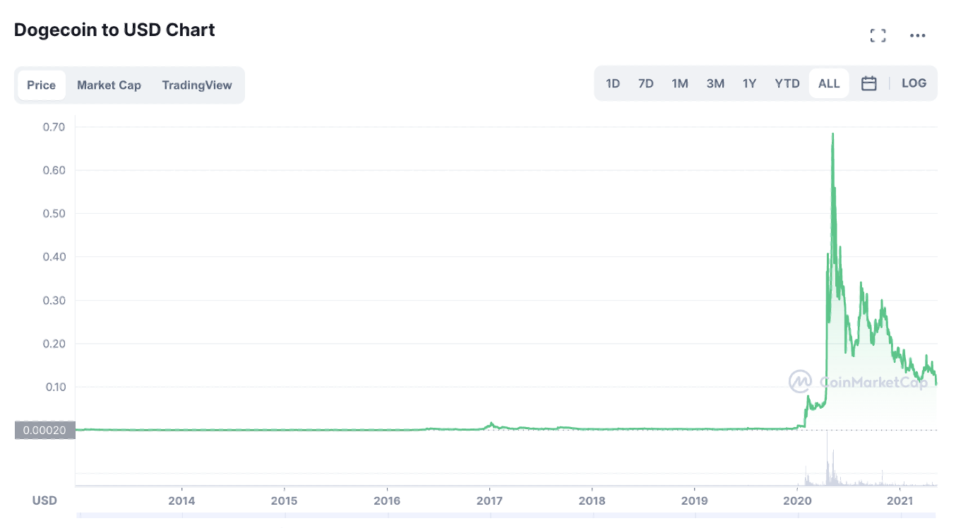The height and width of the screenshot is (528, 980).
Task: Open fullscreen chart view icon
Action: (x=878, y=35)
